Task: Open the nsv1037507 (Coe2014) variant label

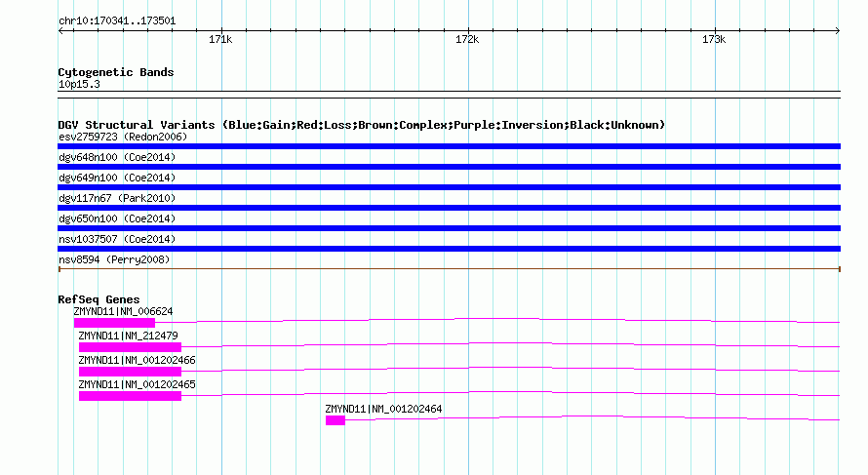Action: tap(117, 239)
